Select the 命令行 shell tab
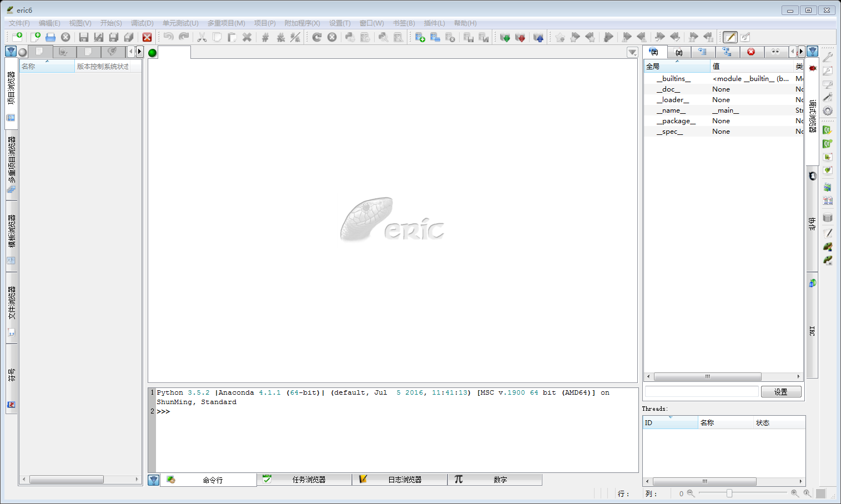The width and height of the screenshot is (841, 504). pos(208,480)
